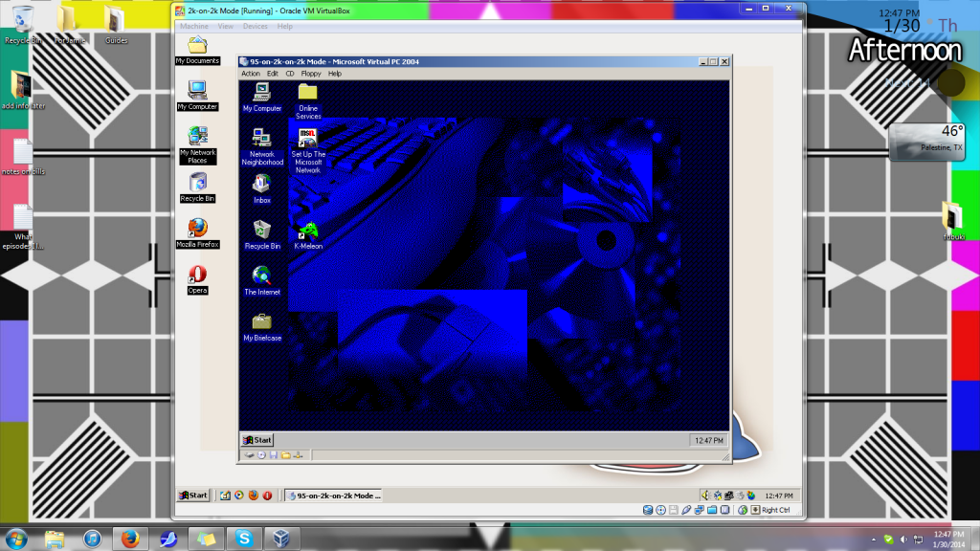Click Virtual PC floppy status icon
This screenshot has width=980, height=551.
coord(273,455)
